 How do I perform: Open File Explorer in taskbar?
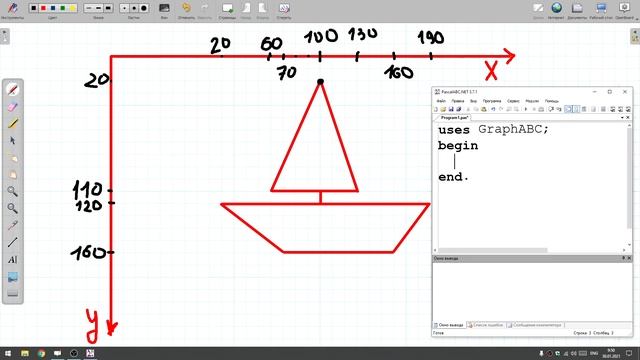(25, 353)
